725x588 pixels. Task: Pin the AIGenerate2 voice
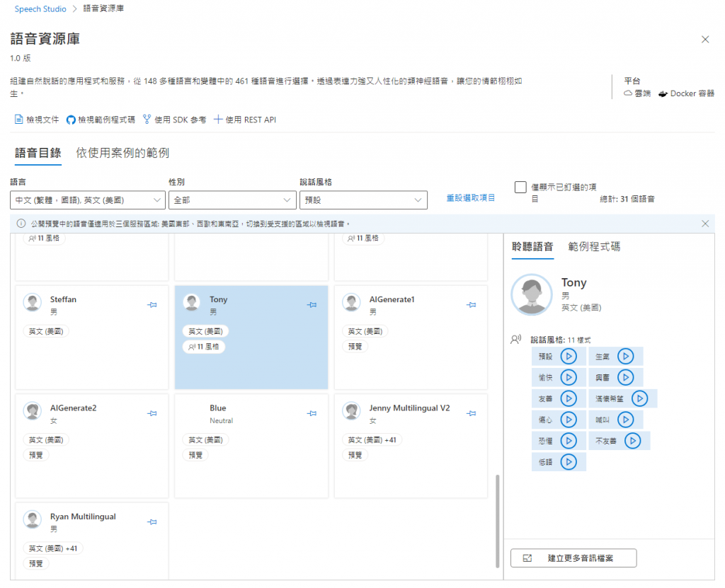[x=152, y=413]
